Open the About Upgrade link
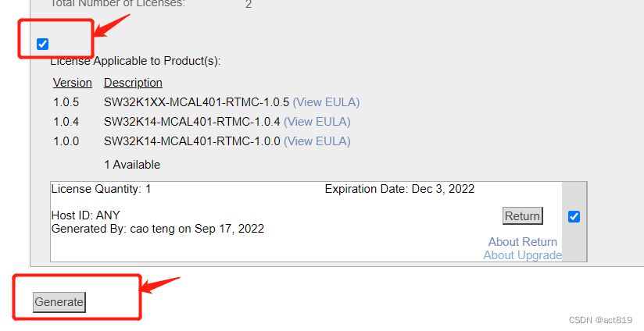Viewport: 644px width, 331px height. click(x=522, y=255)
